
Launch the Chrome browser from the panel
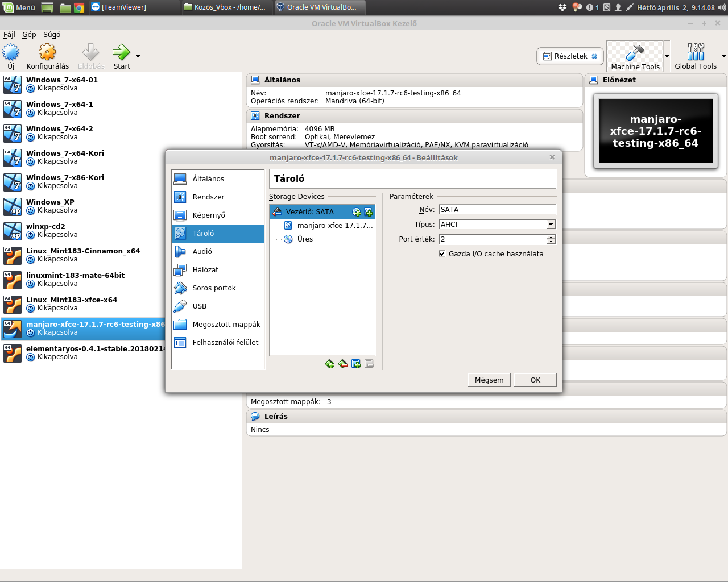pyautogui.click(x=79, y=7)
